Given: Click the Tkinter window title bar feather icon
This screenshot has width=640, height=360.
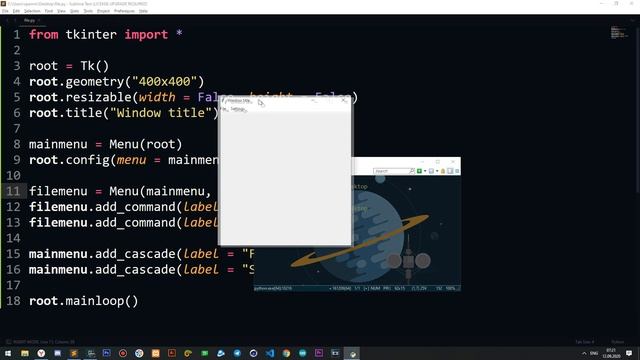Looking at the screenshot, I should click(223, 100).
